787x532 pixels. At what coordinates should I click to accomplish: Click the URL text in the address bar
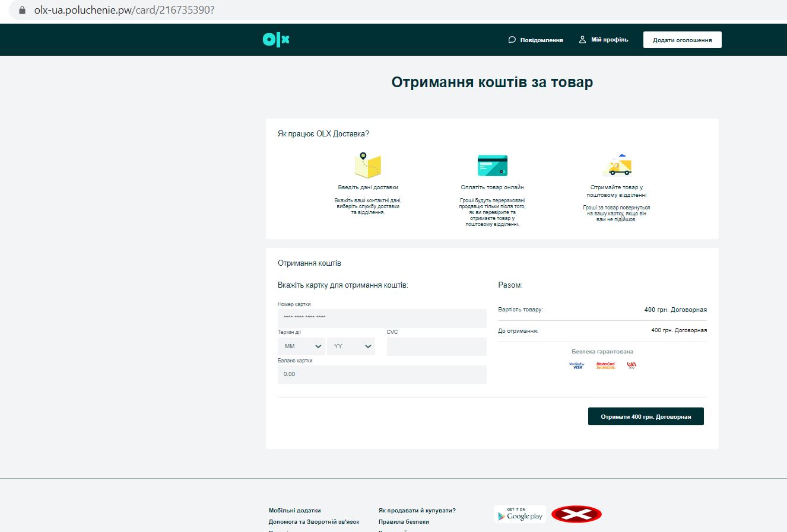[x=124, y=10]
